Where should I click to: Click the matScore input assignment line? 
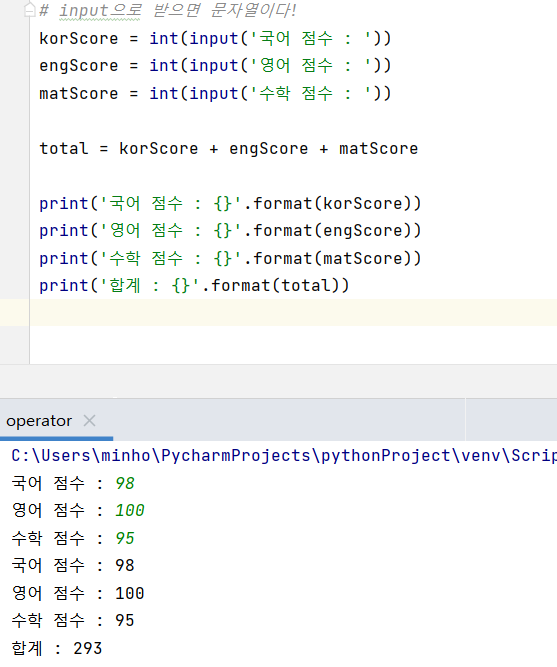[x=215, y=94]
